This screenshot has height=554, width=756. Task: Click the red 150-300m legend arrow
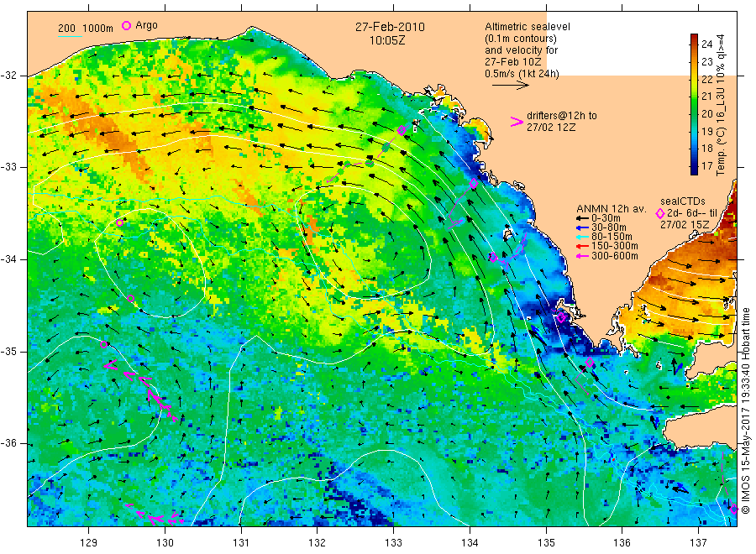582,246
